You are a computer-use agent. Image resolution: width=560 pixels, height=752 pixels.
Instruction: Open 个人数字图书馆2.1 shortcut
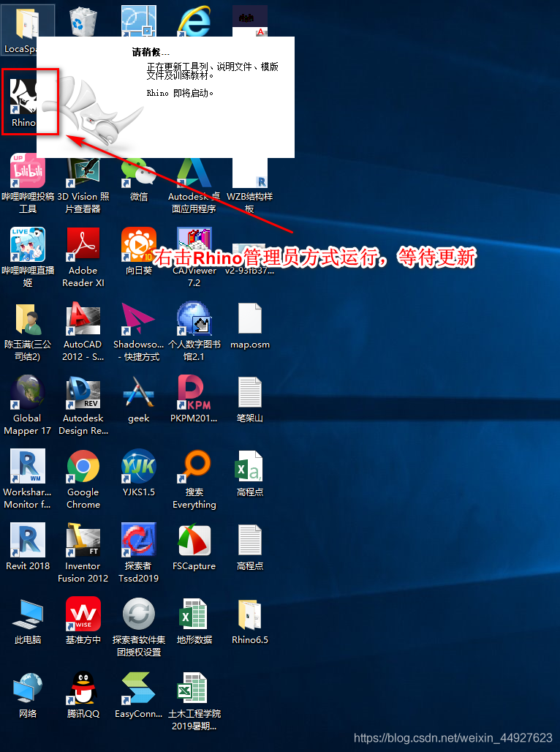(194, 331)
